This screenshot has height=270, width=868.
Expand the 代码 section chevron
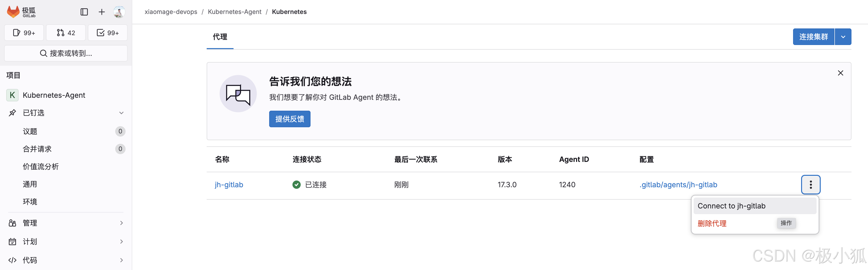point(121,260)
